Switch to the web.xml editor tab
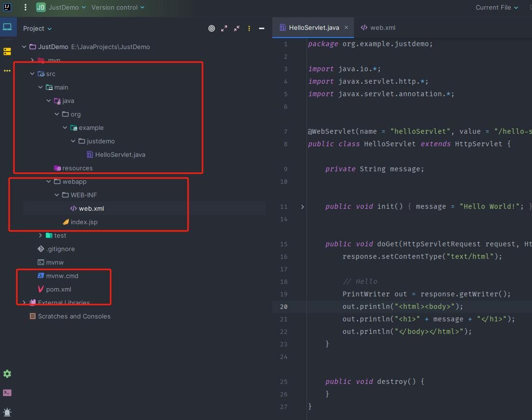The image size is (532, 420). coord(378,28)
